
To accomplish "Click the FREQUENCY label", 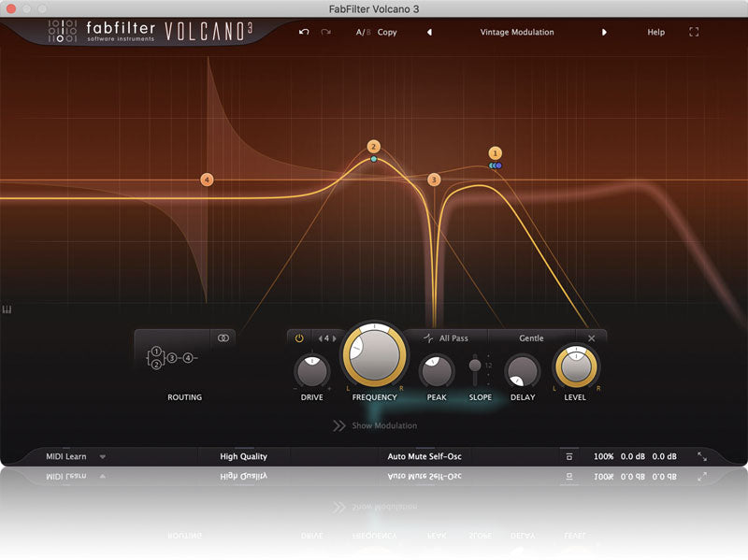I will coord(375,397).
